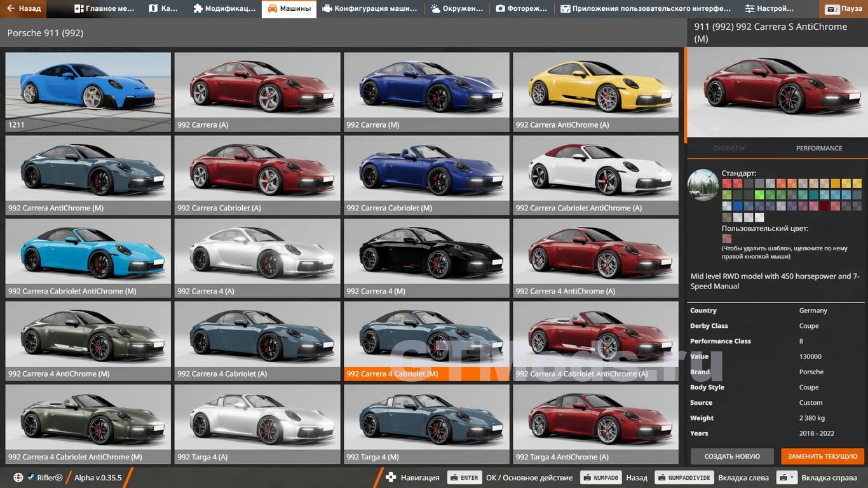
Task: Pick the dark maroon red paint swatch
Action: (825, 206)
